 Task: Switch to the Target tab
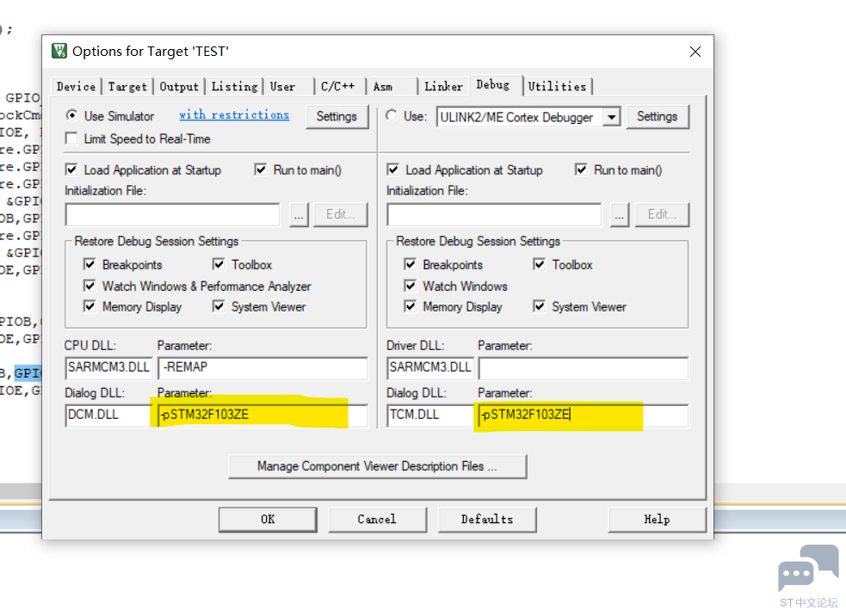point(127,86)
